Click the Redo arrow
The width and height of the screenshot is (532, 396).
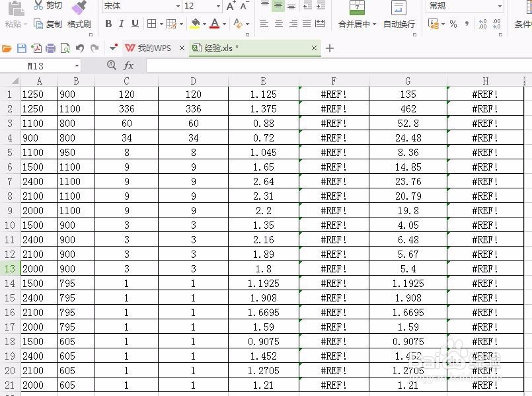pyautogui.click(x=95, y=48)
